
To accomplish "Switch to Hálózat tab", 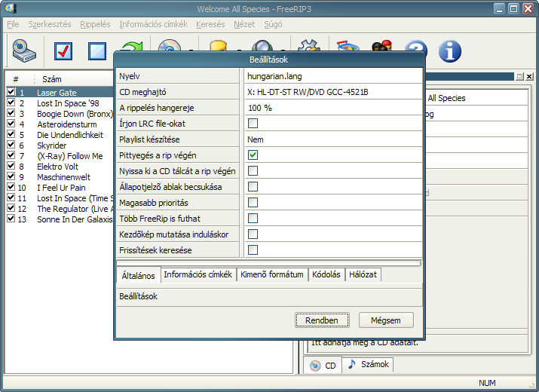I will (x=363, y=274).
